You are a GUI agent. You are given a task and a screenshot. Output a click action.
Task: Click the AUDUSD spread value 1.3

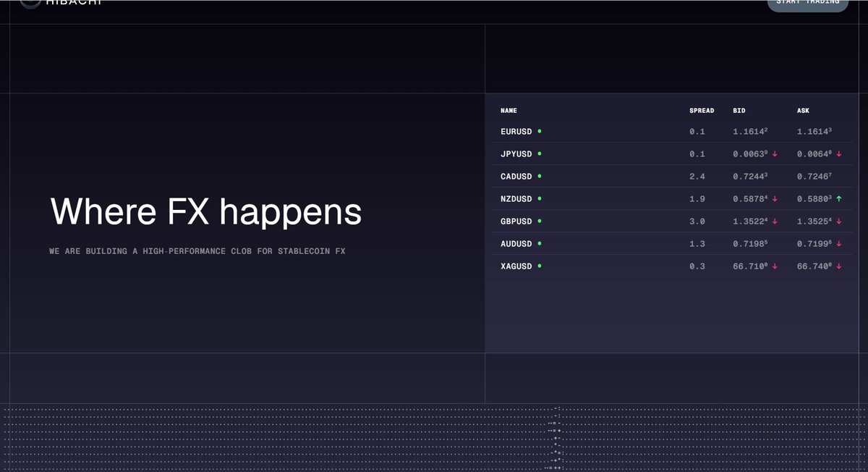[x=697, y=244]
